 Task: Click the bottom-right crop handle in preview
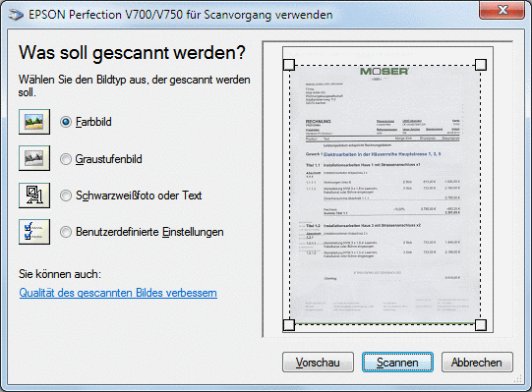pos(481,325)
